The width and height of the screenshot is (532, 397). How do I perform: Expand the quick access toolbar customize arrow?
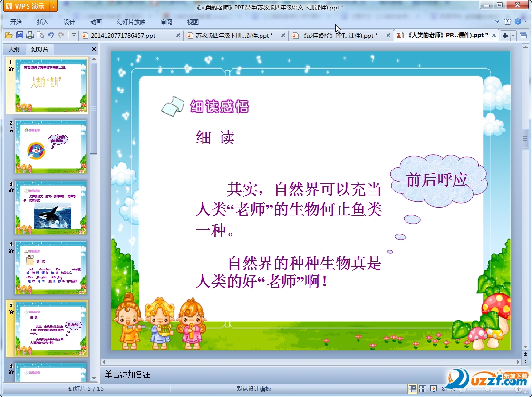tap(74, 35)
